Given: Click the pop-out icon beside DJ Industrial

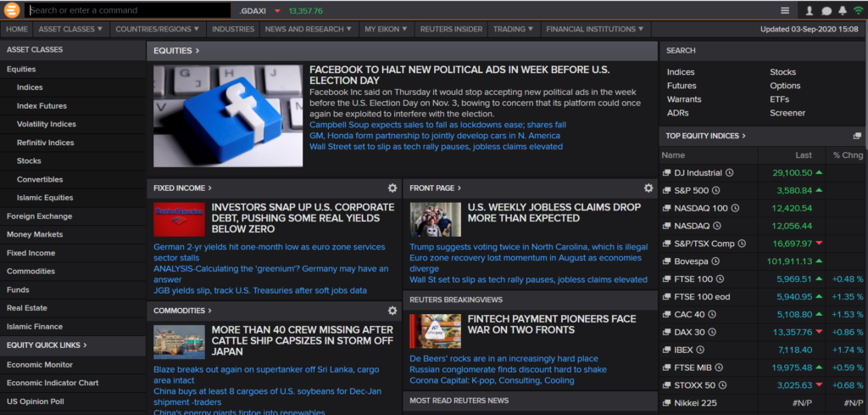Looking at the screenshot, I should point(666,173).
